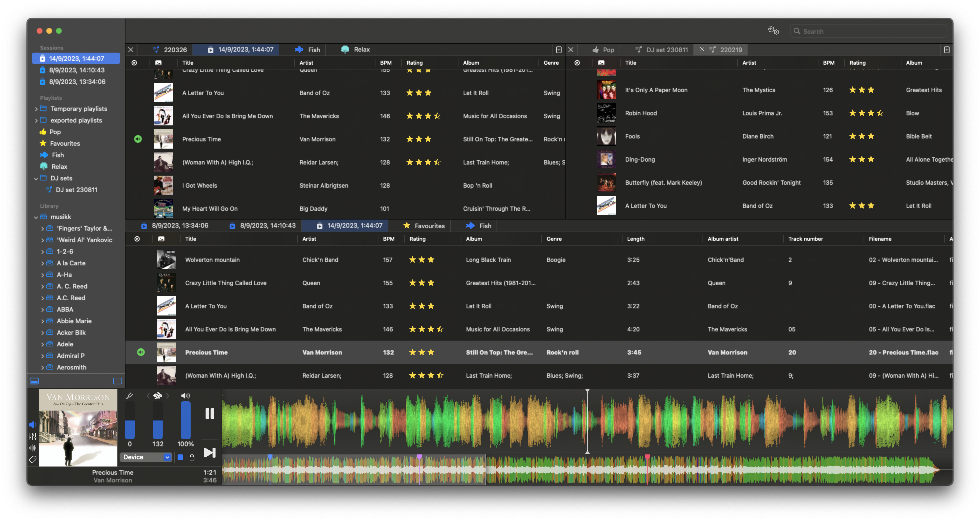This screenshot has height=521, width=980.
Task: Click the settings gear icon top right
Action: (774, 30)
